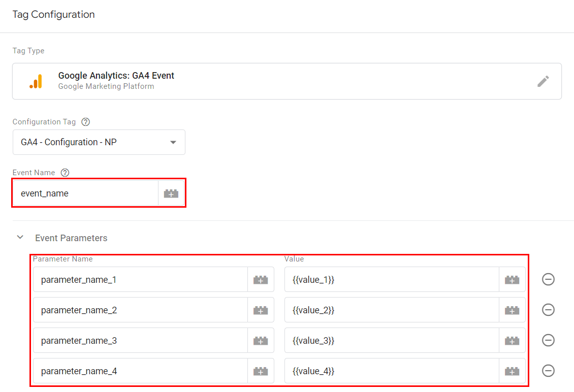This screenshot has height=392, width=574.
Task: Open help for Event Name
Action: point(65,173)
